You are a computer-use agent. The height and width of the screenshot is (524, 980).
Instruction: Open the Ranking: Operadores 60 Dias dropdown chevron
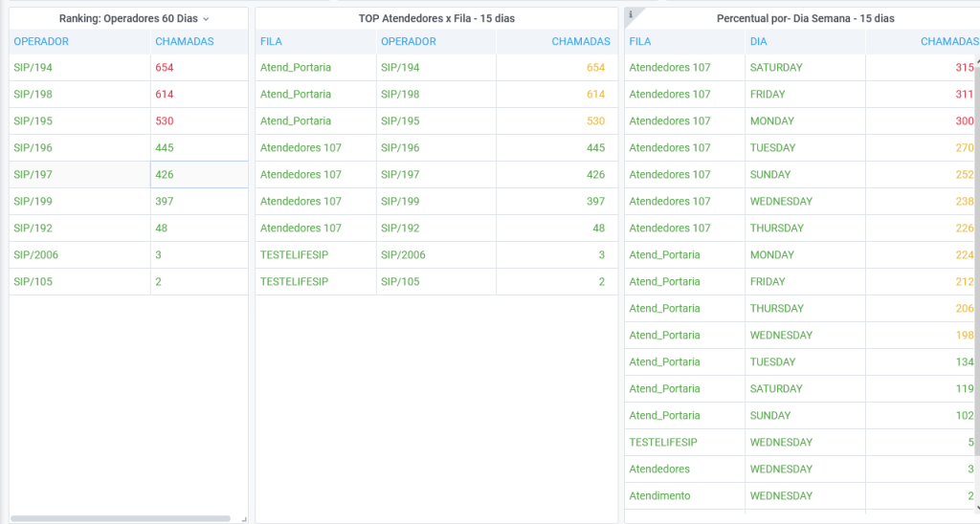pos(206,19)
